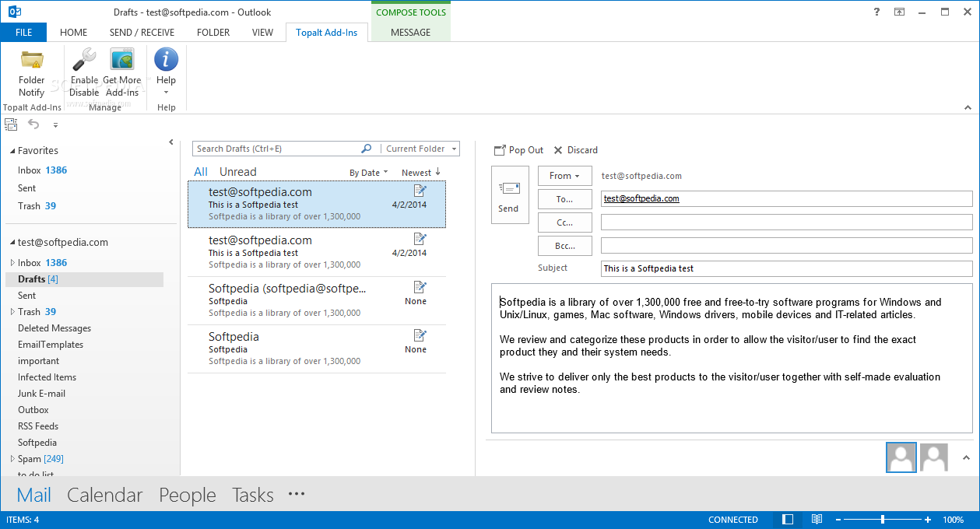Click the 100% zoom level

(x=954, y=520)
